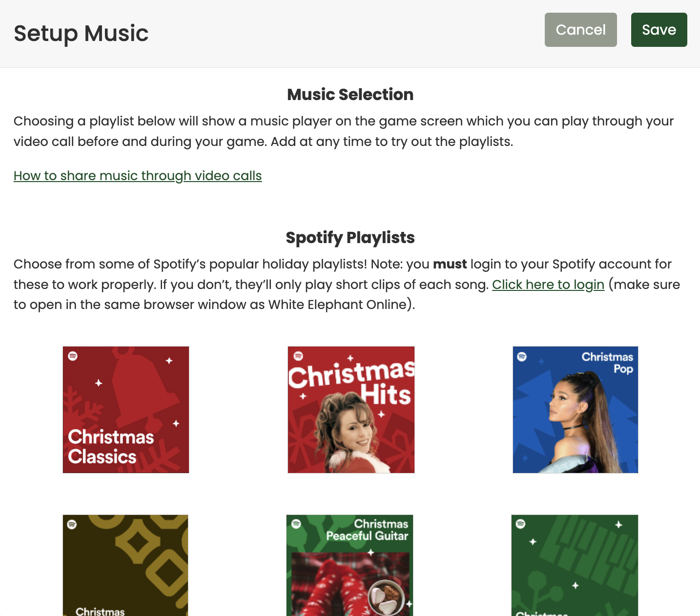The image size is (700, 616).
Task: Click the Spotify logo on Christmas Hits cover
Action: point(297,356)
